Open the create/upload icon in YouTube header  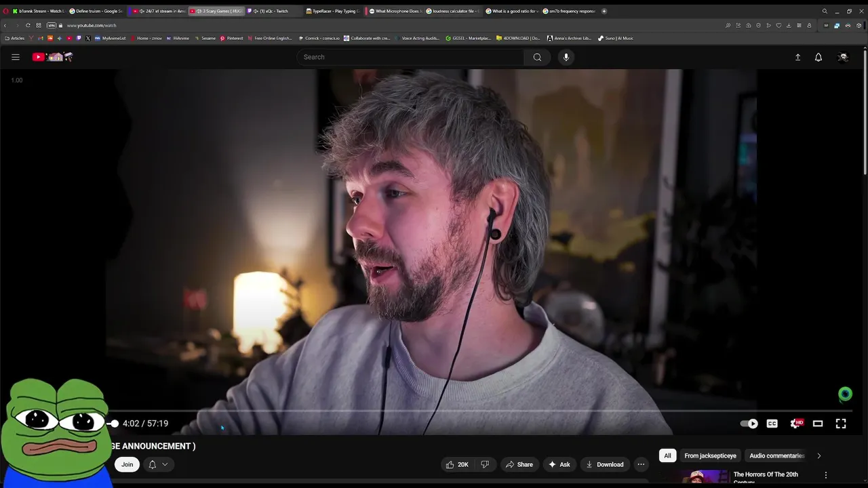(x=797, y=57)
